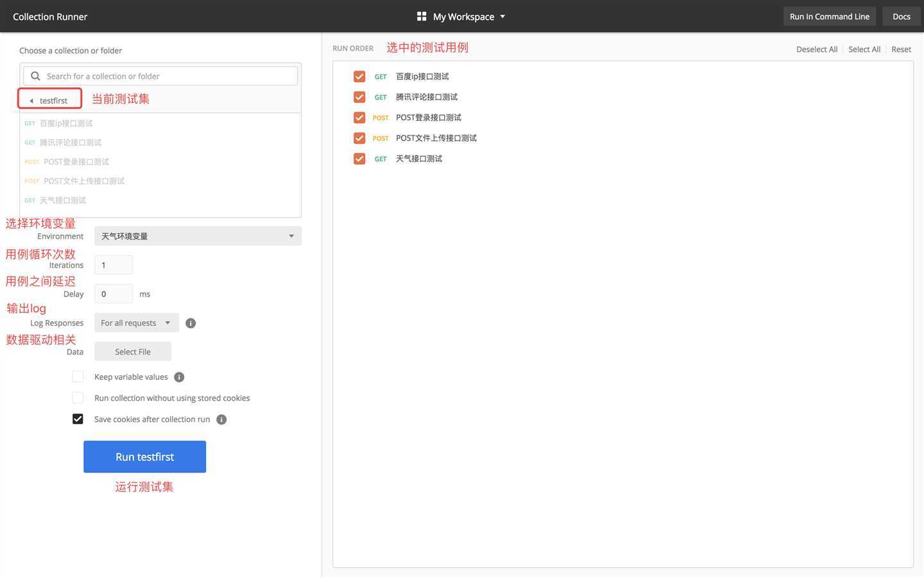
Task: Open the My Workspace dropdown
Action: pyautogui.click(x=461, y=16)
